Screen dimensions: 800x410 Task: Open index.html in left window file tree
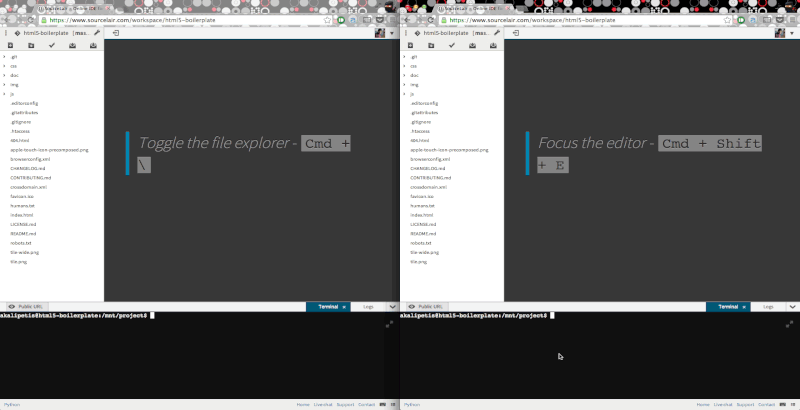pyautogui.click(x=21, y=215)
